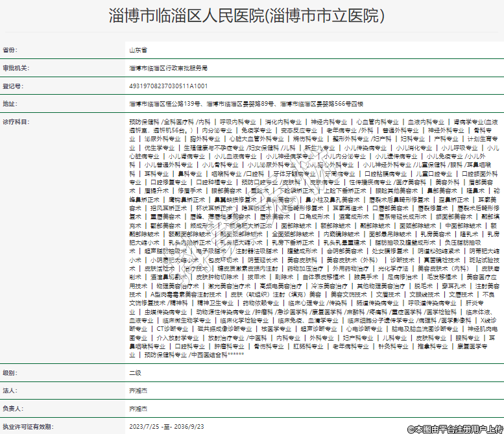Viewport: 504px width, 434px height.
Task: Select the 二级 hospital level value
Action: pyautogui.click(x=135, y=373)
